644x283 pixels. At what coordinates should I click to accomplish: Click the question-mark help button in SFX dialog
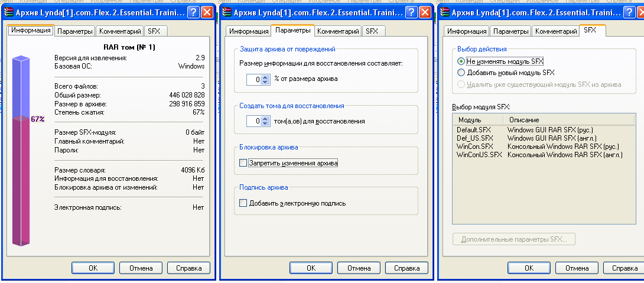(629, 12)
